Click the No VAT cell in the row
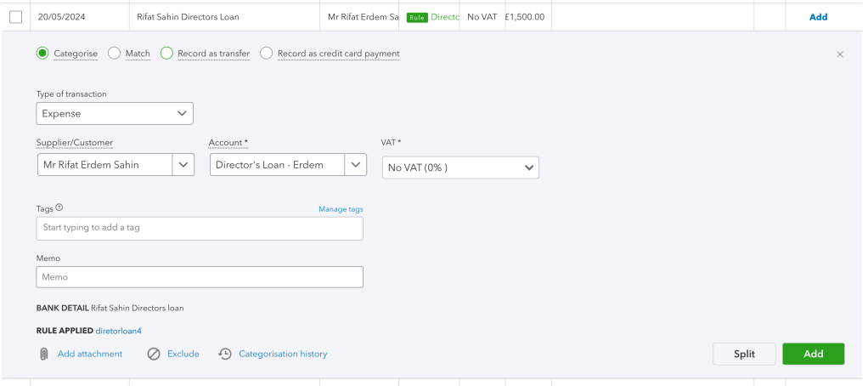 (482, 17)
